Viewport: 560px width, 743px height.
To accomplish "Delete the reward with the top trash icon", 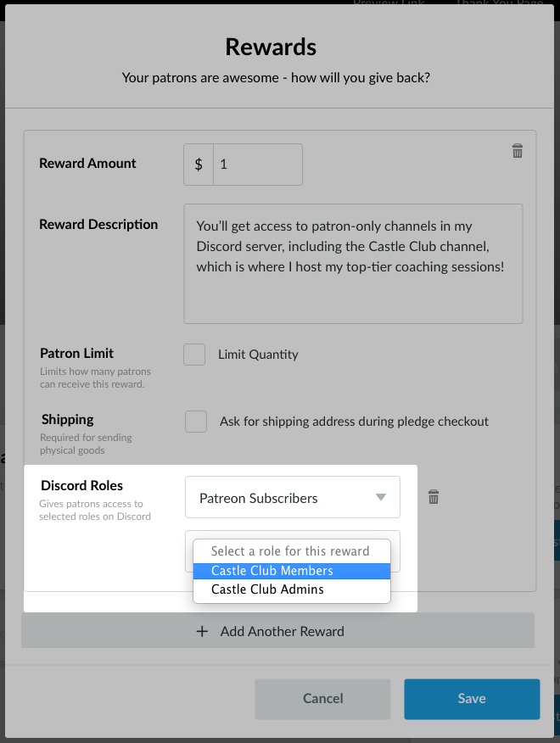I will tap(518, 151).
